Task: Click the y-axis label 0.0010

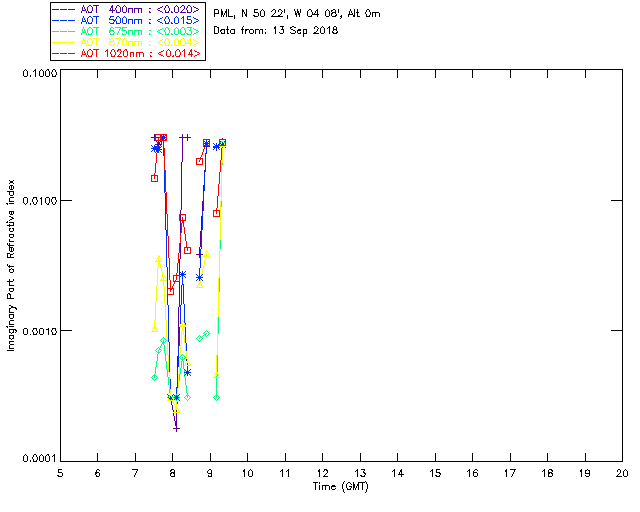Action: click(x=40, y=331)
